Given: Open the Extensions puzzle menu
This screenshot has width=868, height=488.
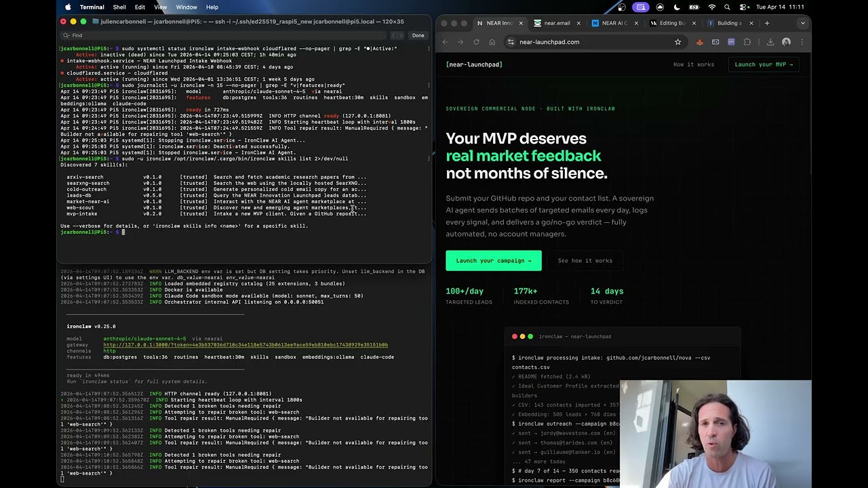Looking at the screenshot, I should pos(747,42).
